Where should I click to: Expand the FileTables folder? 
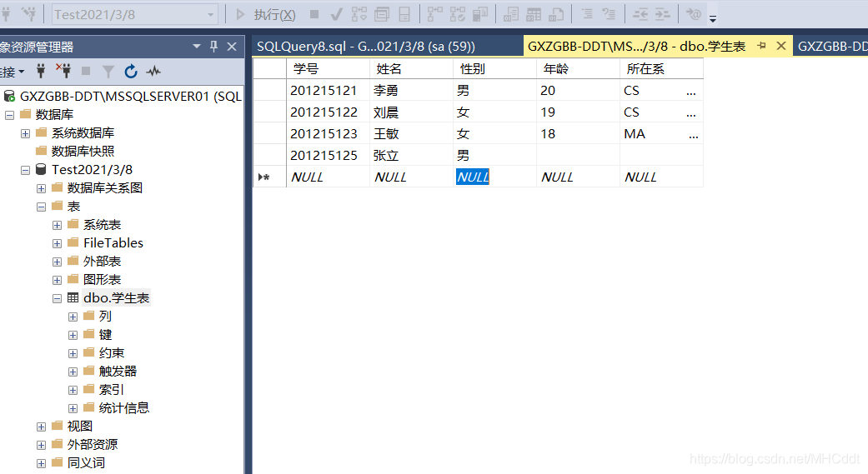(57, 243)
